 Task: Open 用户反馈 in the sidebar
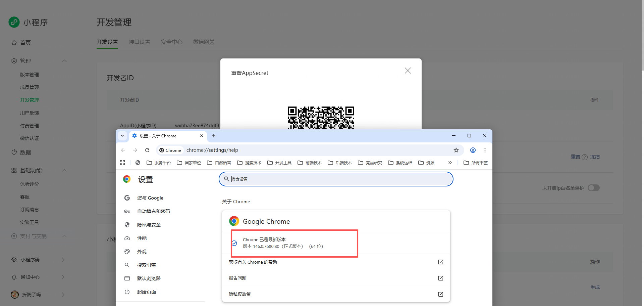pos(30,113)
